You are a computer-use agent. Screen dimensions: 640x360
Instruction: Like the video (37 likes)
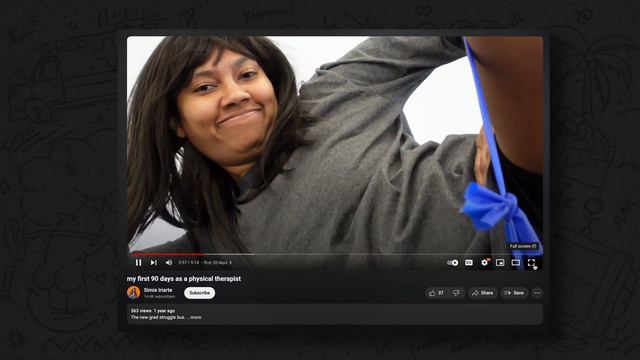coord(436,293)
